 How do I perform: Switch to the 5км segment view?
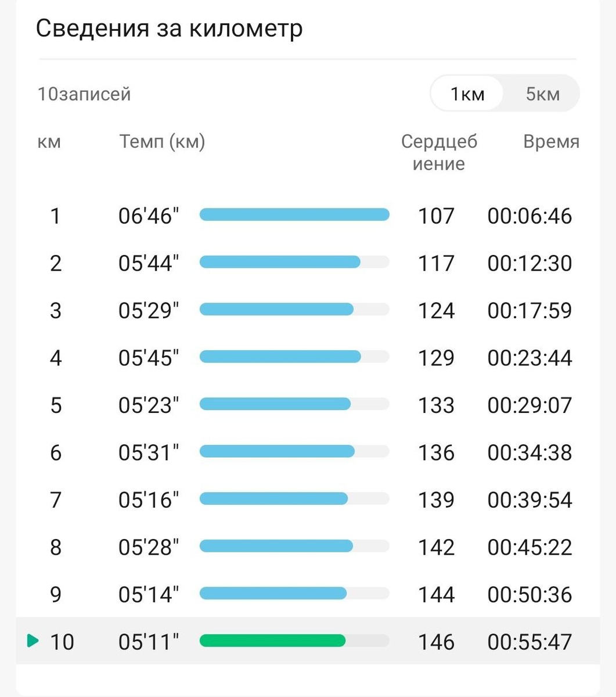click(542, 94)
